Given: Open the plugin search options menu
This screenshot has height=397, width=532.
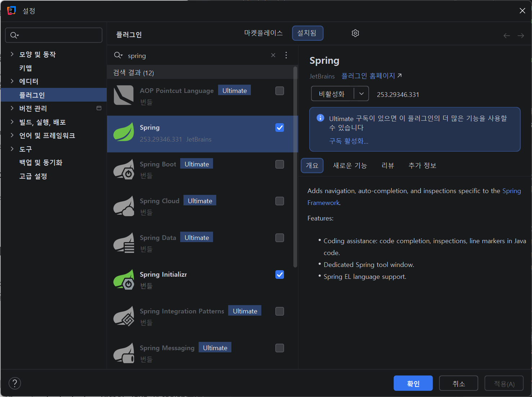Looking at the screenshot, I should click(x=286, y=55).
